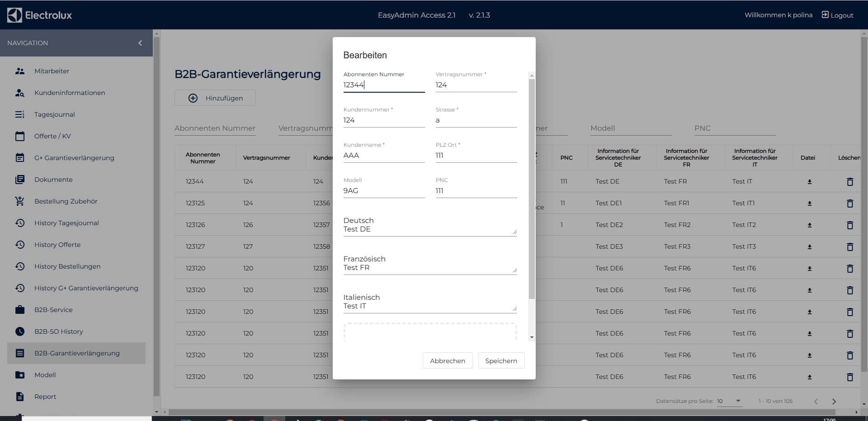Download the file for the Test DE1 row
Screen dimensions: 868x421
click(809, 203)
